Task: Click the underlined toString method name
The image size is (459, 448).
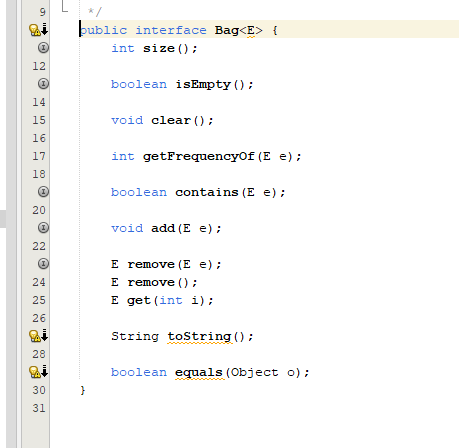Action: [199, 337]
